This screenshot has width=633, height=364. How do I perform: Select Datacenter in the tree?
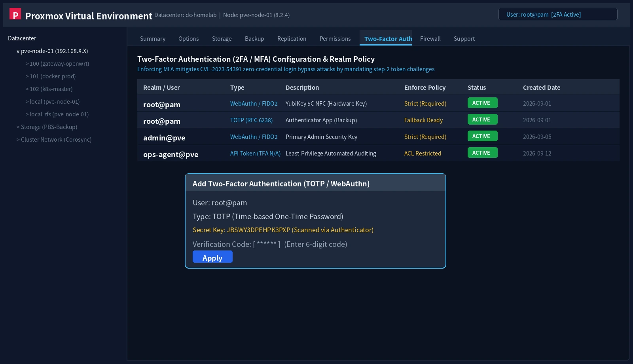pos(22,38)
